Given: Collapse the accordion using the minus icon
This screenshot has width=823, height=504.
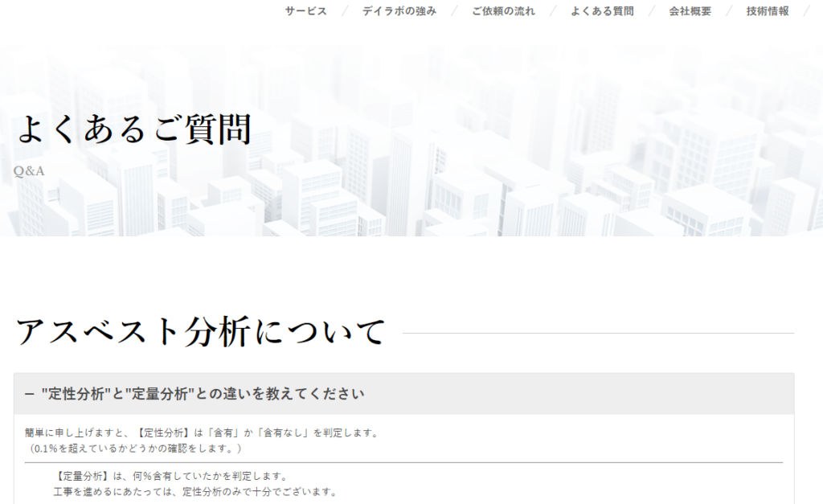Looking at the screenshot, I should click(x=30, y=394).
